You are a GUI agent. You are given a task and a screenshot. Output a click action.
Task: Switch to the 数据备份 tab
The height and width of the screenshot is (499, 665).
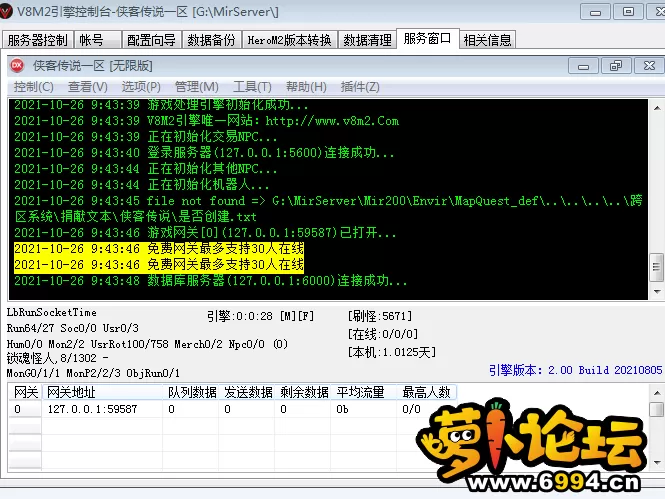(212, 40)
